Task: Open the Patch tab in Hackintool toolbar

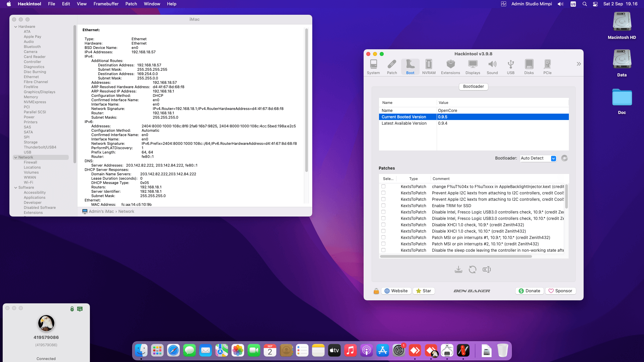Action: tap(392, 67)
